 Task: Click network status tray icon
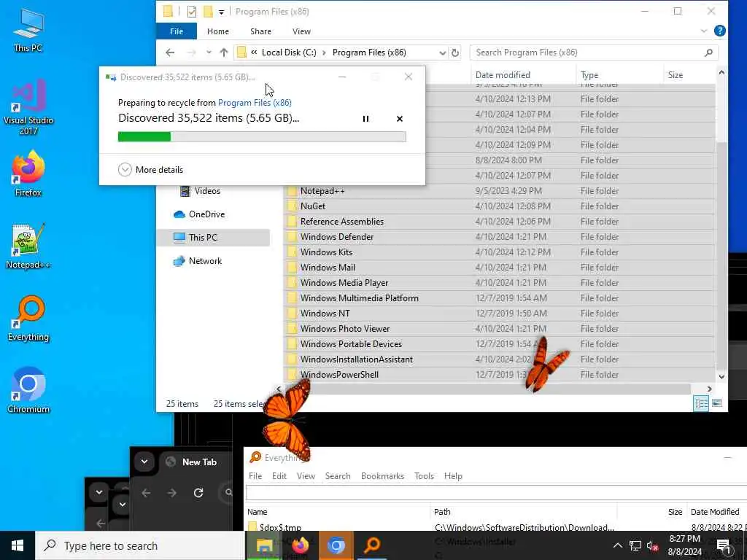pyautogui.click(x=635, y=545)
